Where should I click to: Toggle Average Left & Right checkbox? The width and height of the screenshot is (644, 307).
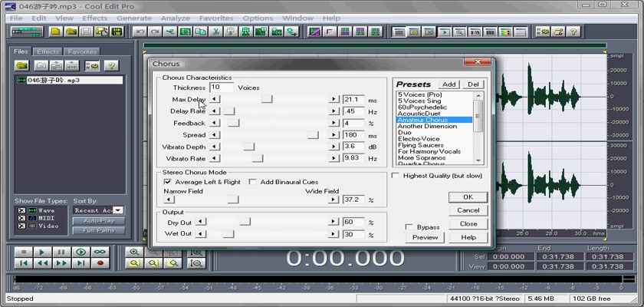167,182
